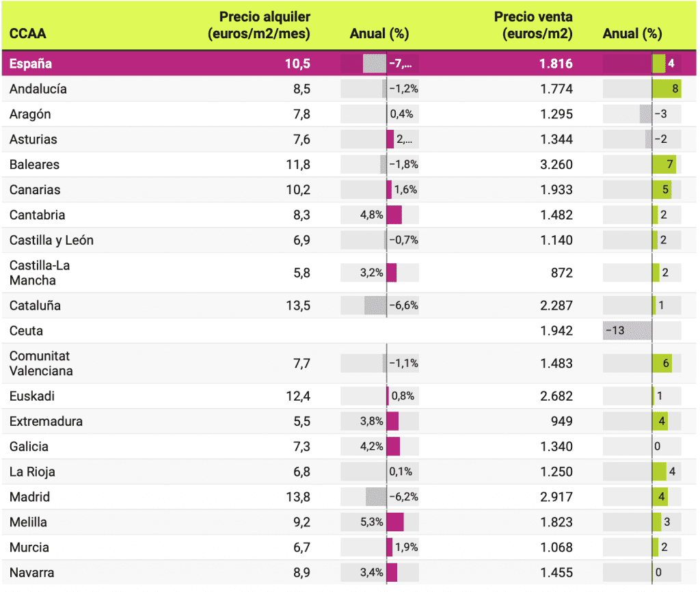Select the Baleares sale price 3.260
This screenshot has width=700, height=592.
[556, 165]
